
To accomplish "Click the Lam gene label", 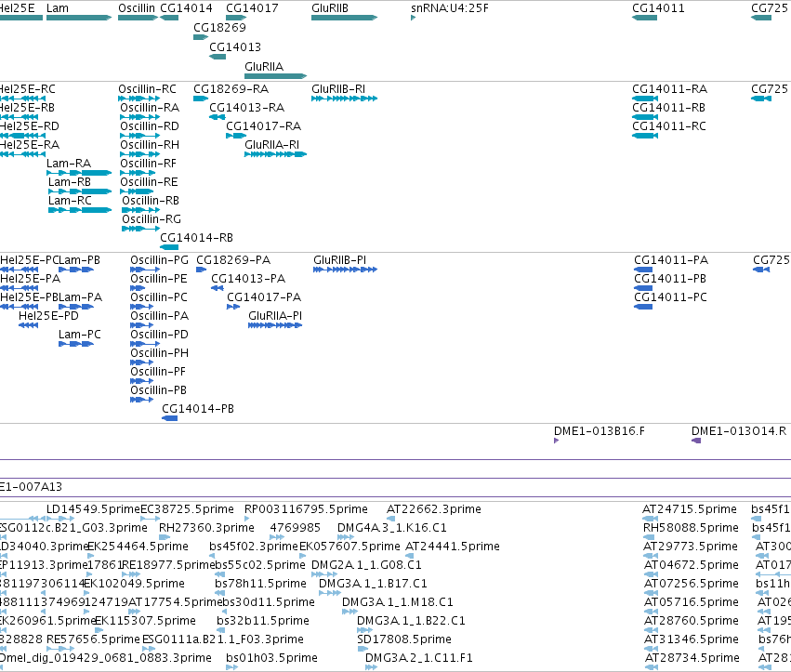I will (x=57, y=8).
